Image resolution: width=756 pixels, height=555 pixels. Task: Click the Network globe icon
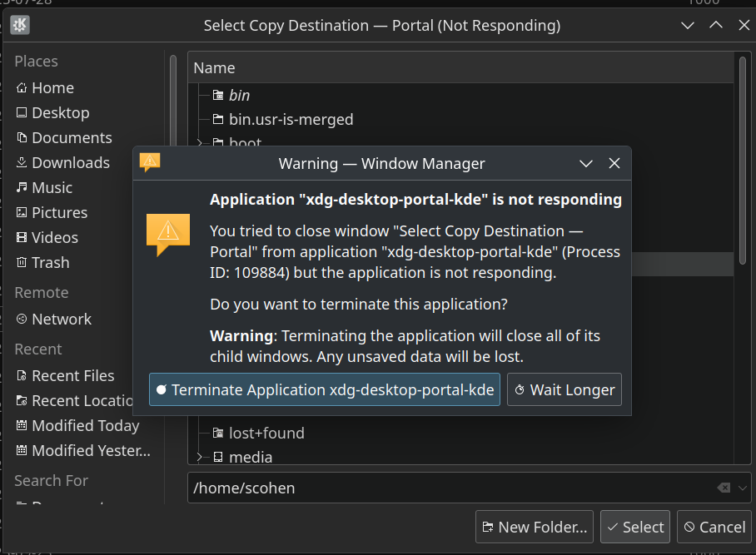pyautogui.click(x=22, y=320)
